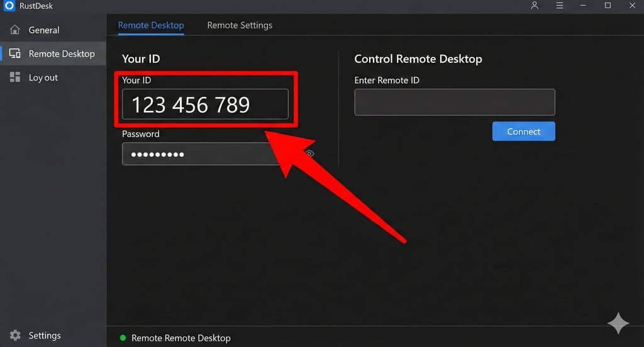Image resolution: width=644 pixels, height=347 pixels.
Task: Click the Control Remote Desktop heading
Action: (x=418, y=59)
